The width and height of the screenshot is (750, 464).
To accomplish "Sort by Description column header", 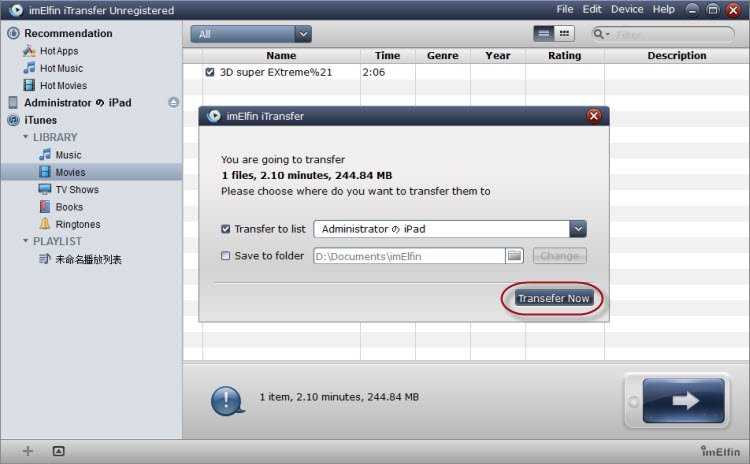I will pos(676,55).
